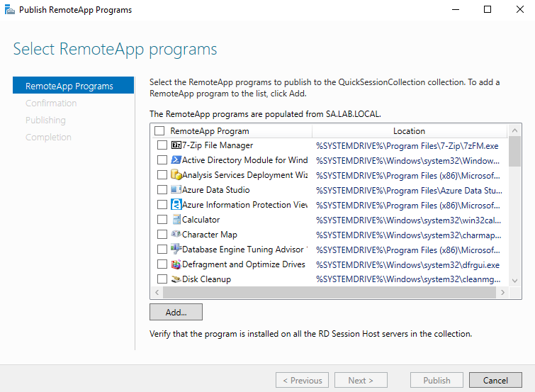Click the Next button
The width and height of the screenshot is (535, 392).
361,380
